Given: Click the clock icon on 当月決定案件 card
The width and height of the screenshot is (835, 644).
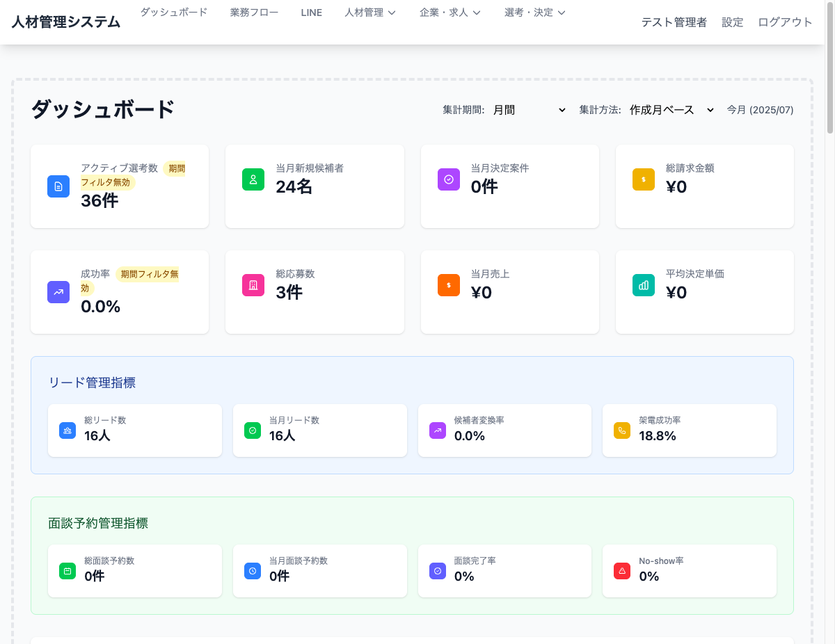Looking at the screenshot, I should 449,179.
